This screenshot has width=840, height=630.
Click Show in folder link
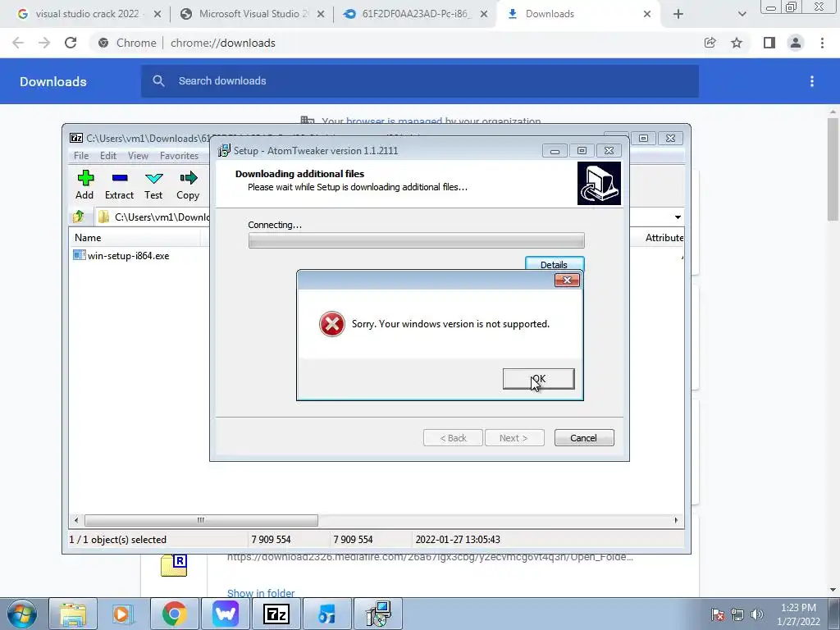(x=261, y=593)
